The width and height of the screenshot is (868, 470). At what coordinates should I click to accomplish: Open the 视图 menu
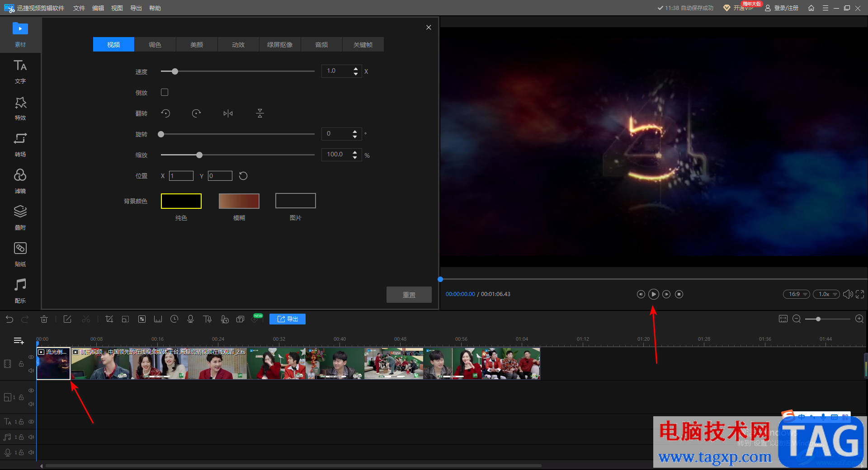117,8
